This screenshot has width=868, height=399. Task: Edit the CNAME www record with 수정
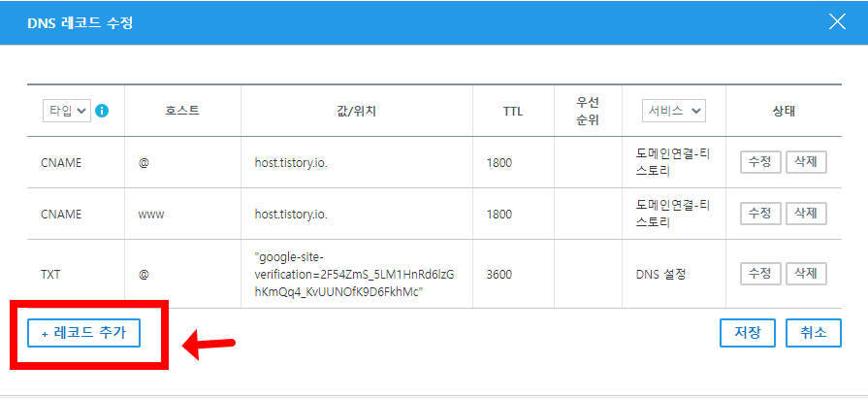coord(760,214)
